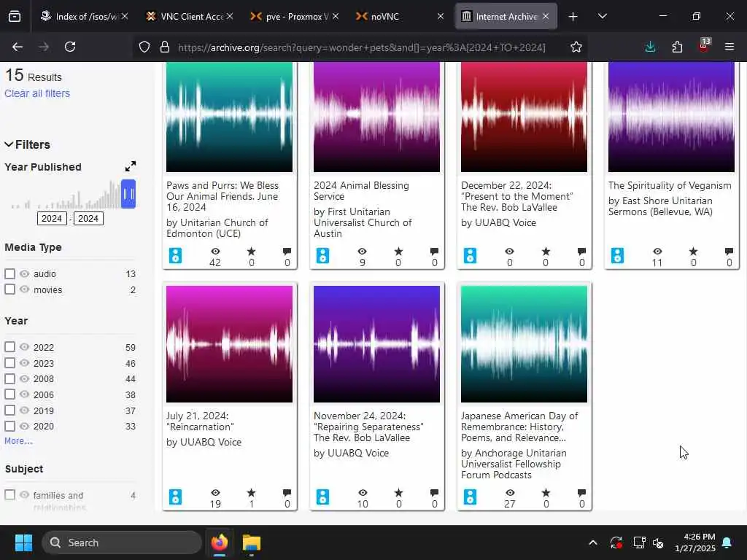Open Firefox View tab overview icon
The image size is (747, 560).
(15, 17)
